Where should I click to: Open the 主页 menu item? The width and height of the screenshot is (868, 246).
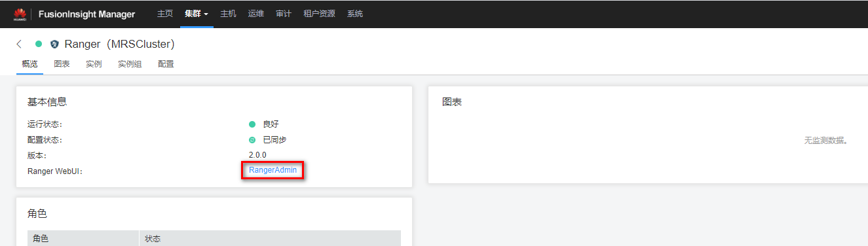165,14
